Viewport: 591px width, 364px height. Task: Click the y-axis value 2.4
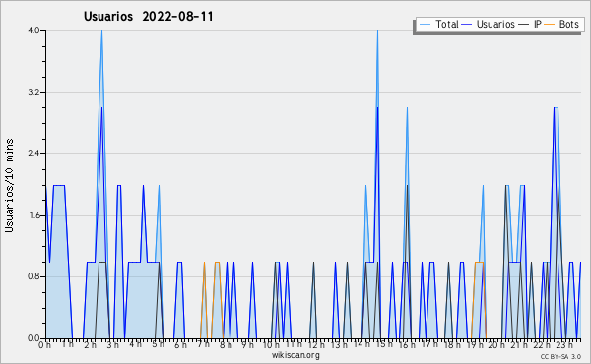[33, 153]
